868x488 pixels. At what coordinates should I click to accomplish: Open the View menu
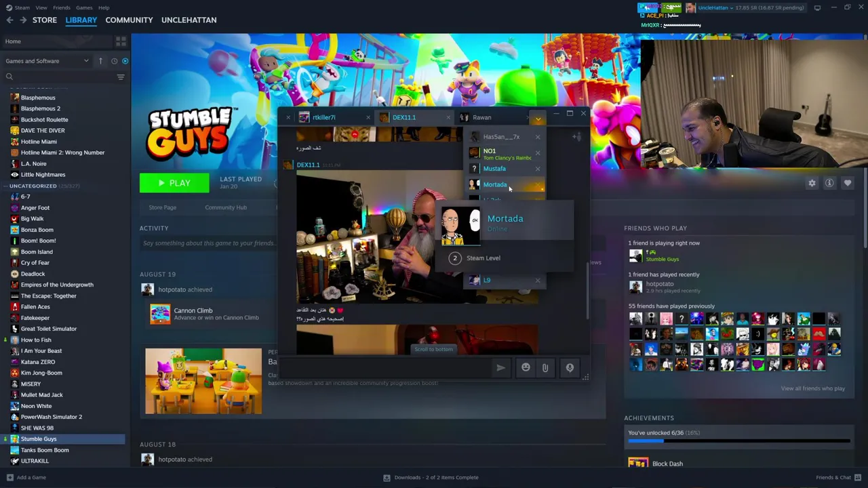point(41,7)
